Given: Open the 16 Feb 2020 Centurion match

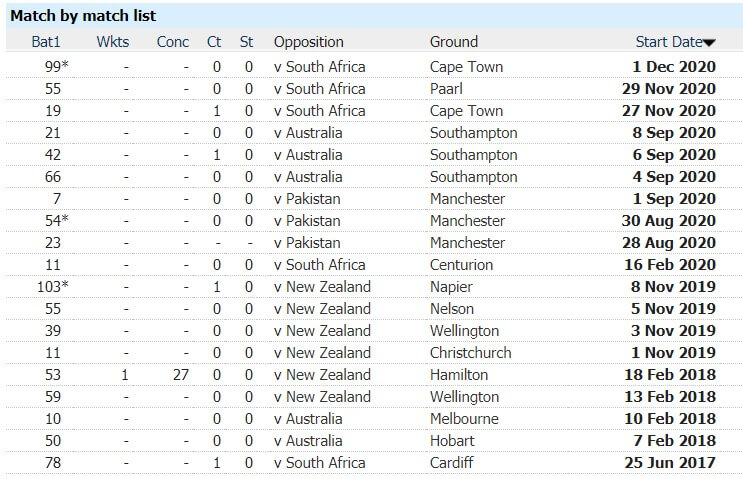Looking at the screenshot, I should click(x=670, y=264).
